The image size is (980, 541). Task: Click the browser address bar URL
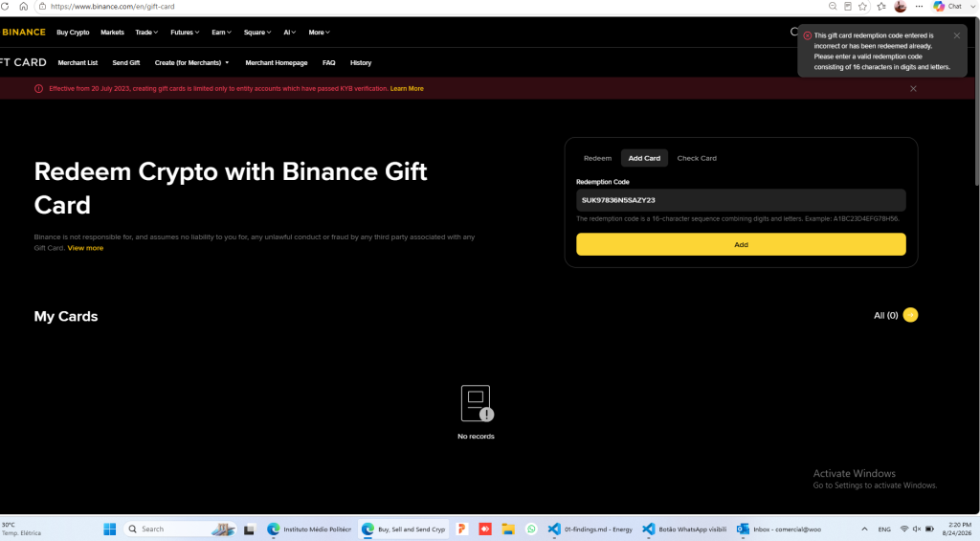113,7
